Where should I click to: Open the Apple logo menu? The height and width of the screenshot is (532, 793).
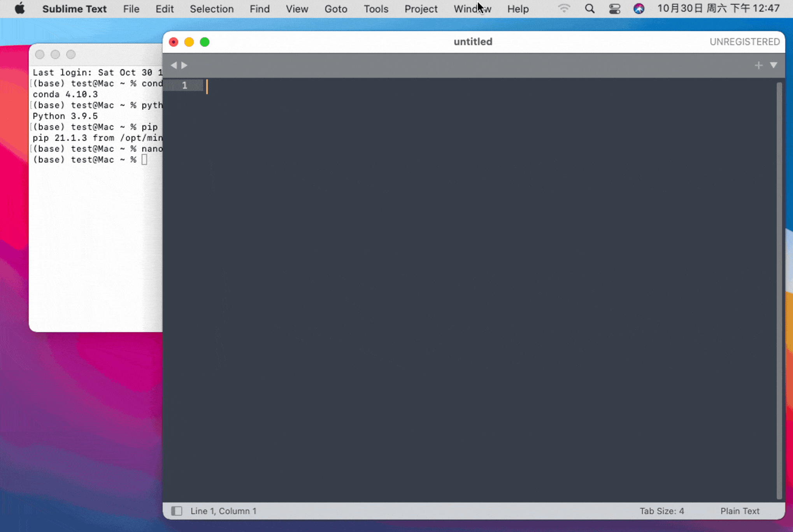point(20,9)
